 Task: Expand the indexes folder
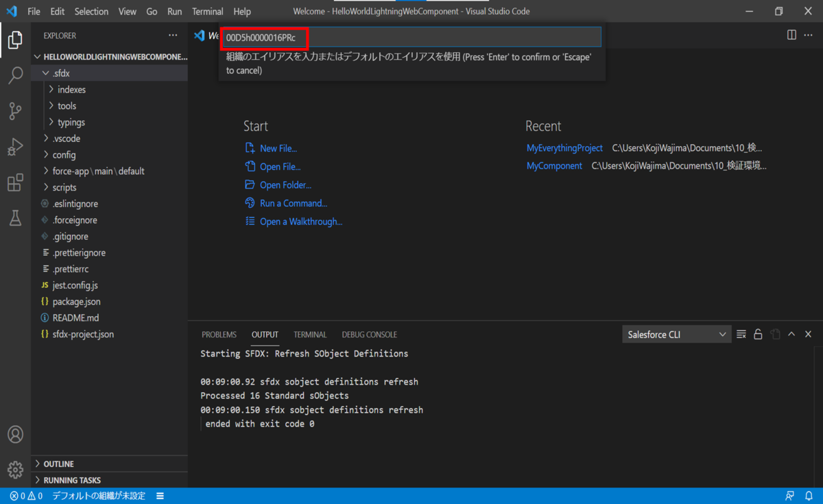(x=110, y=90)
